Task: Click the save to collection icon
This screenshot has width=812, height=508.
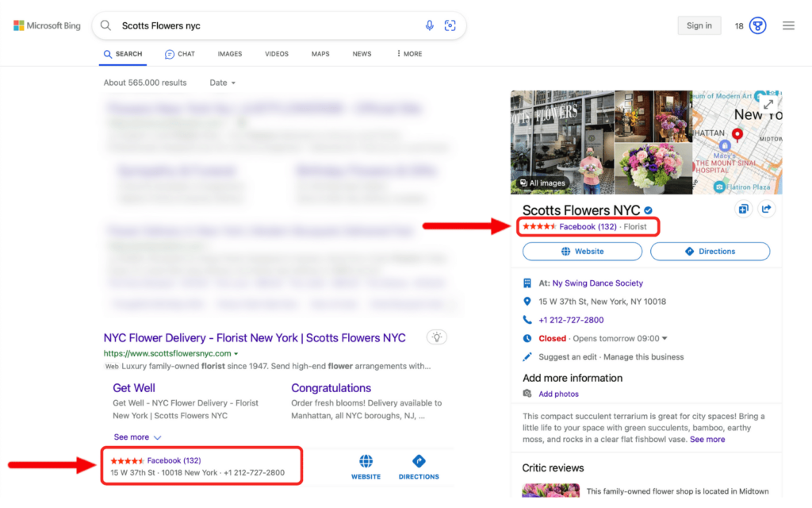Action: (743, 209)
